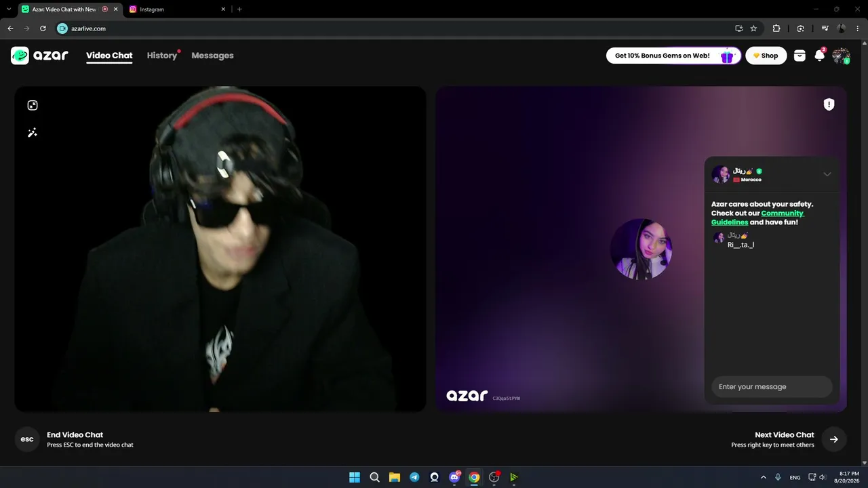Show hidden system tray icons

tap(764, 477)
